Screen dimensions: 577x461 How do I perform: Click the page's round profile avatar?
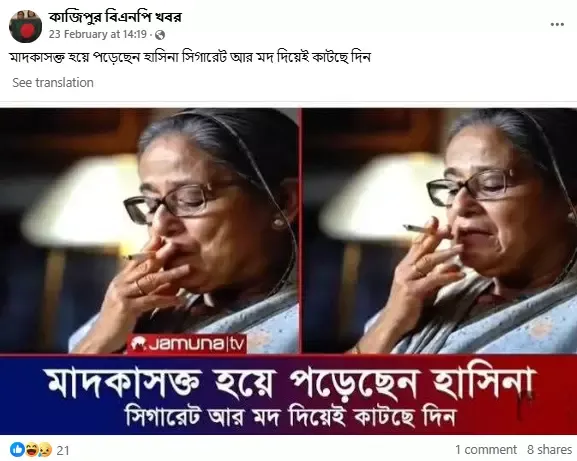(25, 26)
